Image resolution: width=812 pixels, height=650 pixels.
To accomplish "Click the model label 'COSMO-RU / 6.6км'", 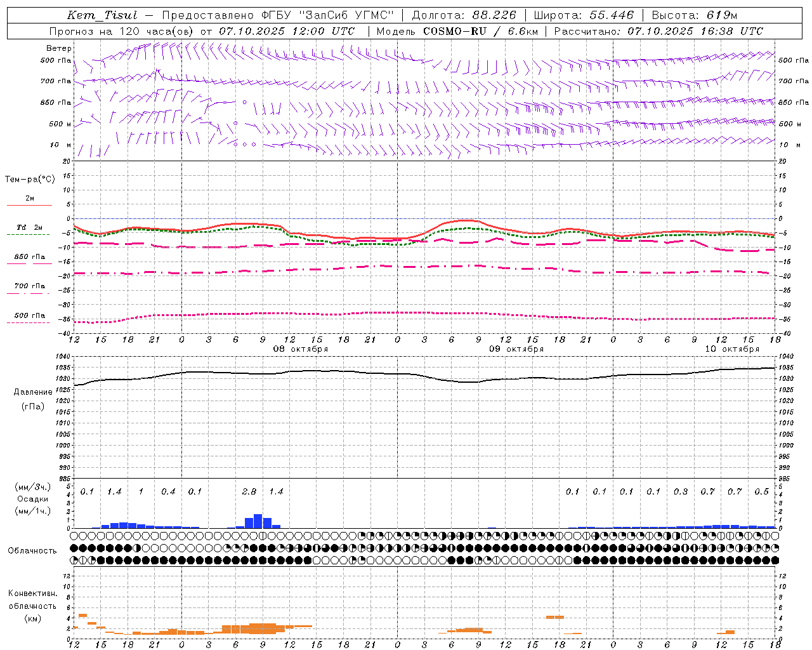I will point(480,31).
